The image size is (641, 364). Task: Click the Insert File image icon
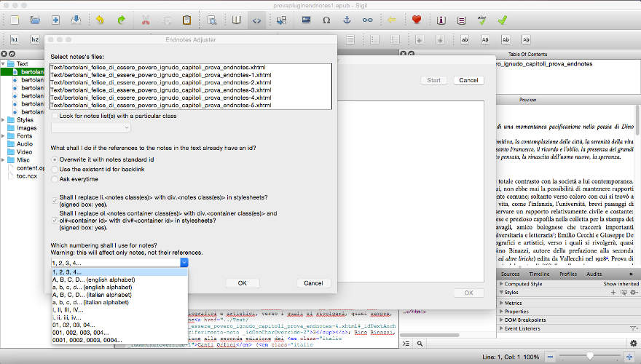point(306,20)
